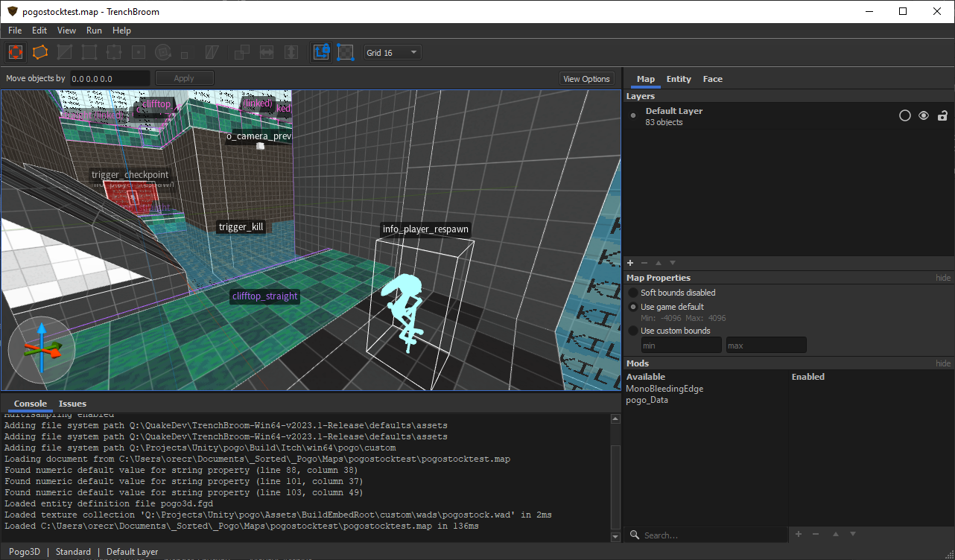Click the Flip horizontally icon
Screen dimensions: 955x560
(267, 52)
